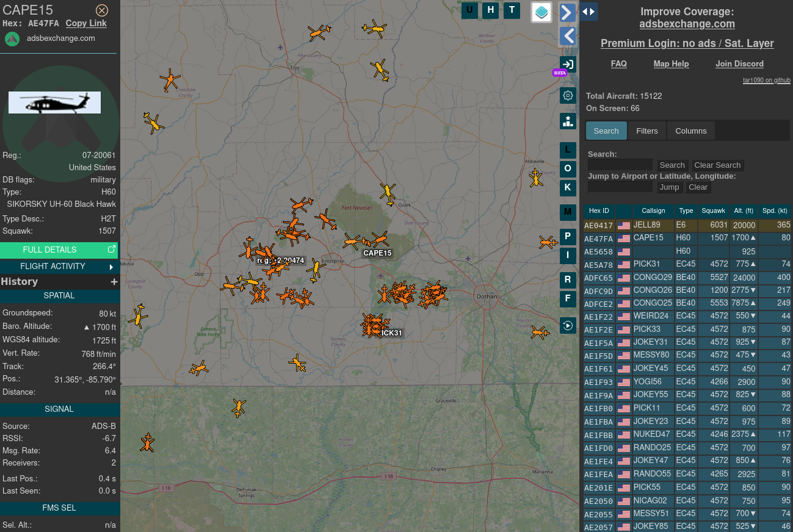The image size is (793, 532).
Task: Click the Jump button
Action: tap(669, 187)
